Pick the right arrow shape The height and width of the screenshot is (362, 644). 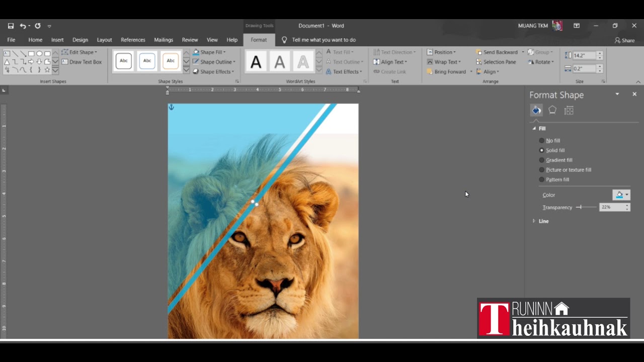[31, 61]
